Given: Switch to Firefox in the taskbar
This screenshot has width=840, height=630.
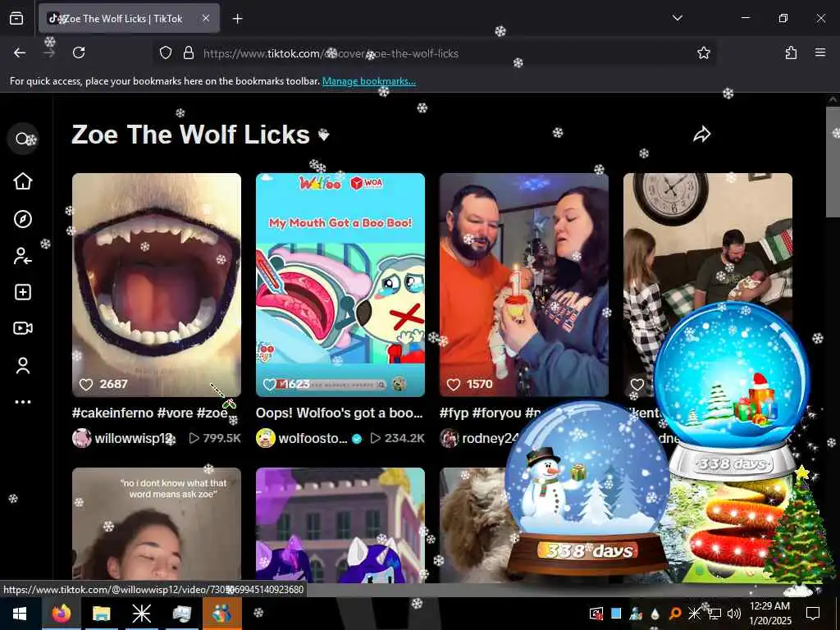Looking at the screenshot, I should 61,614.
